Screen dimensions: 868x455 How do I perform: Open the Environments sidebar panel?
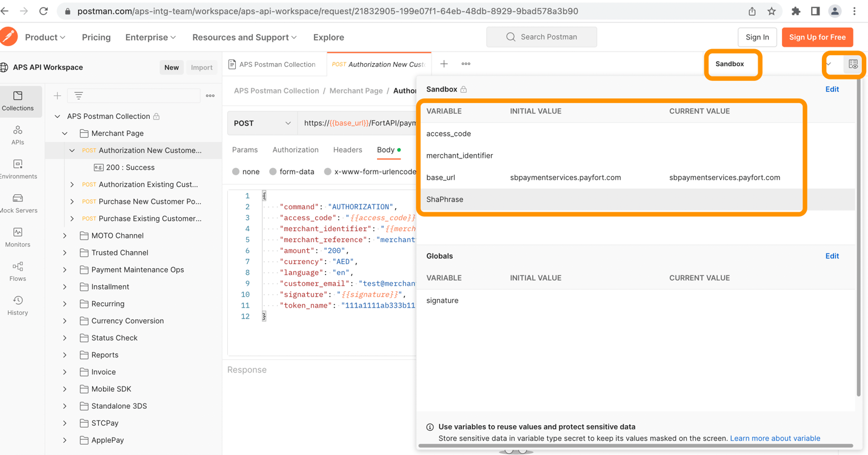pyautogui.click(x=18, y=169)
